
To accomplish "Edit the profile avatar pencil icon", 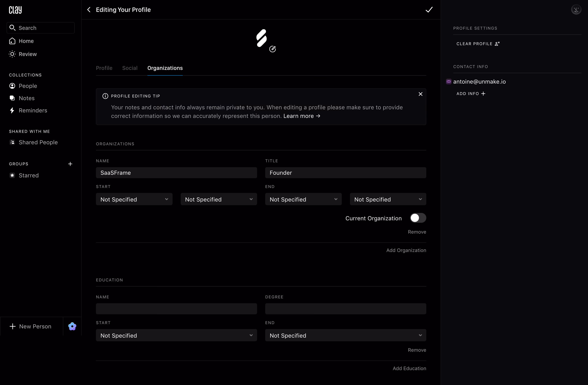I will pyautogui.click(x=273, y=49).
